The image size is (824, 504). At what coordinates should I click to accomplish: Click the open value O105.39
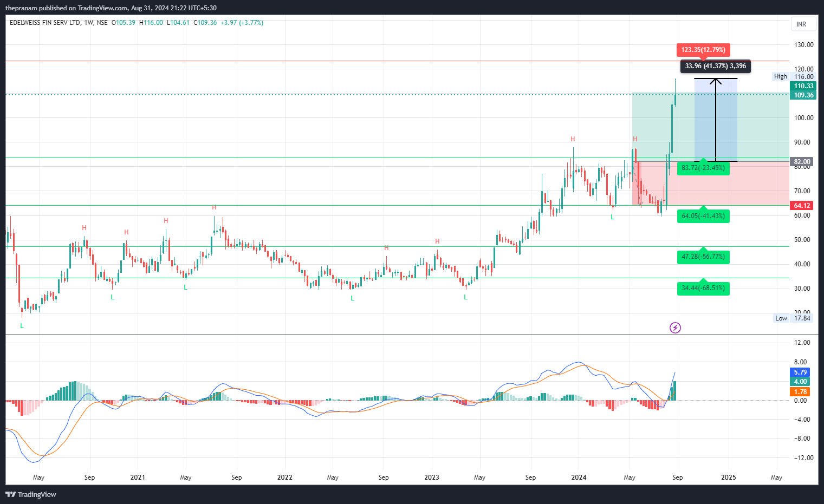coord(124,23)
